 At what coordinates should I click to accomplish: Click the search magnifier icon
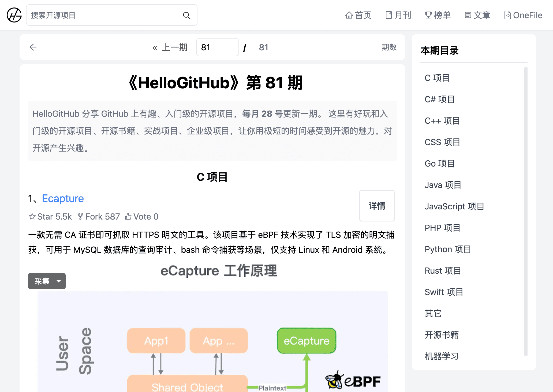point(187,16)
